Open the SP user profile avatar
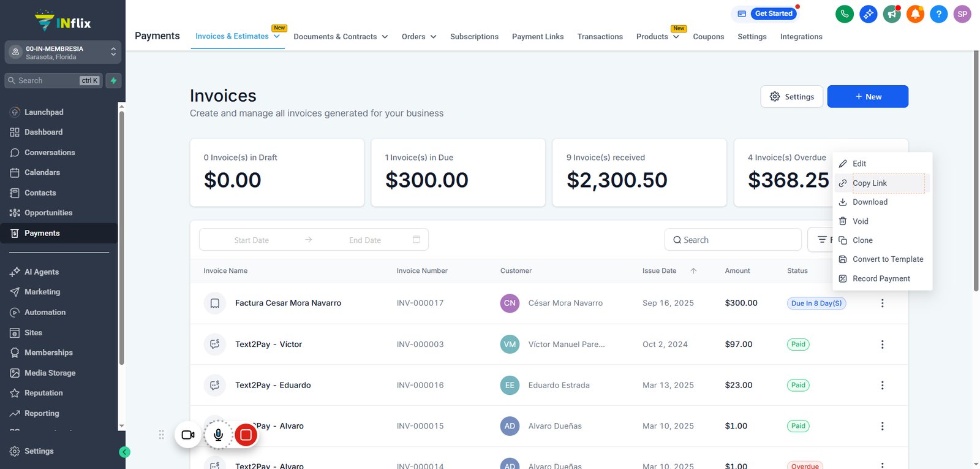Viewport: 980px width, 469px height. click(962, 14)
